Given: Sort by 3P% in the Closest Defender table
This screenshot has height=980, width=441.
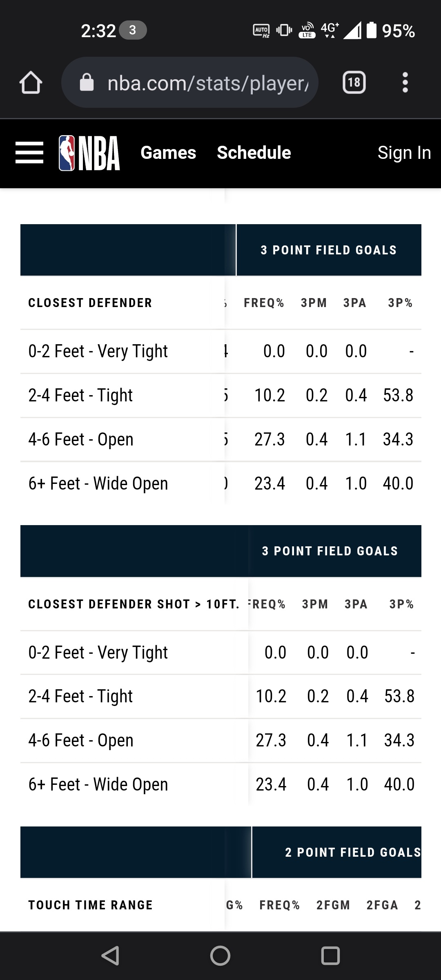Looking at the screenshot, I should [400, 303].
